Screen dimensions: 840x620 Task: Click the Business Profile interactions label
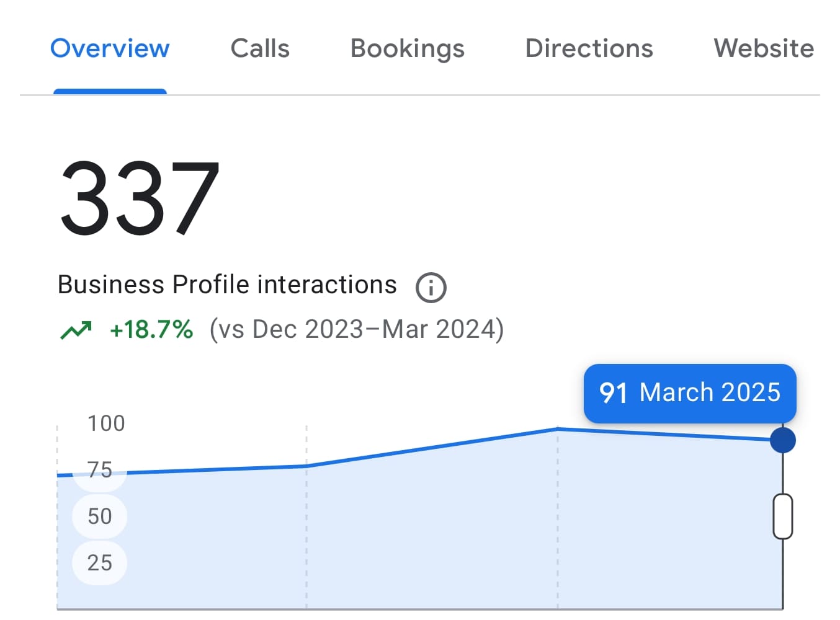[227, 285]
